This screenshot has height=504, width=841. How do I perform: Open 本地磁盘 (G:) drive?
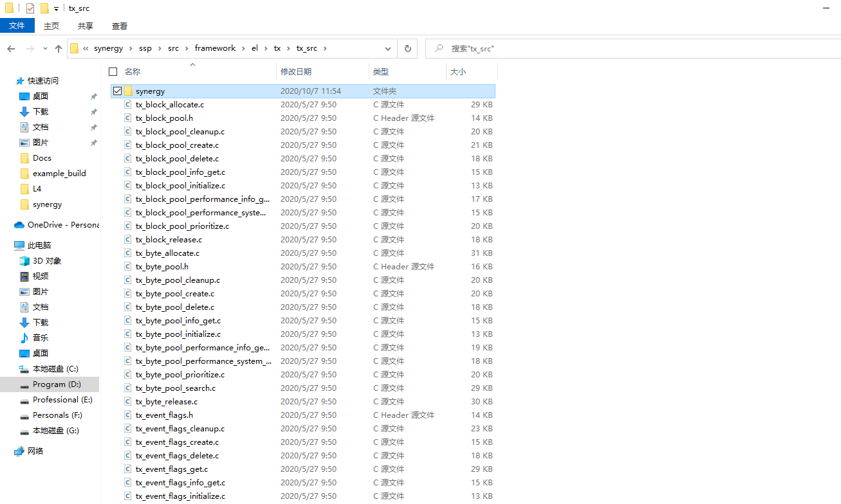tap(56, 430)
